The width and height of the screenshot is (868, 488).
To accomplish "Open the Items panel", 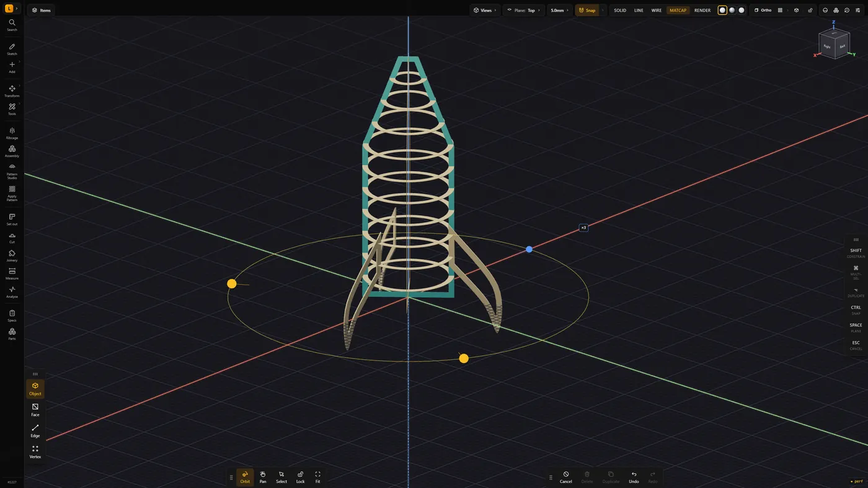I will coord(42,11).
